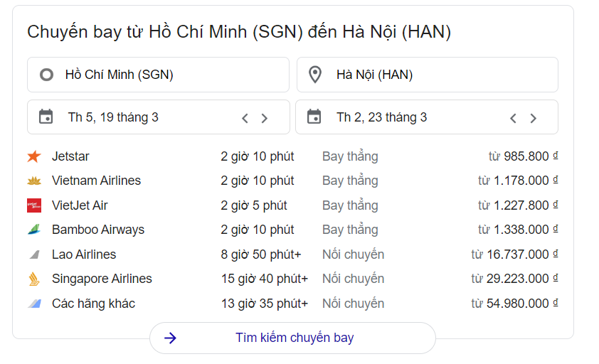Go to next departure date
The width and height of the screenshot is (599, 364).
click(x=265, y=118)
